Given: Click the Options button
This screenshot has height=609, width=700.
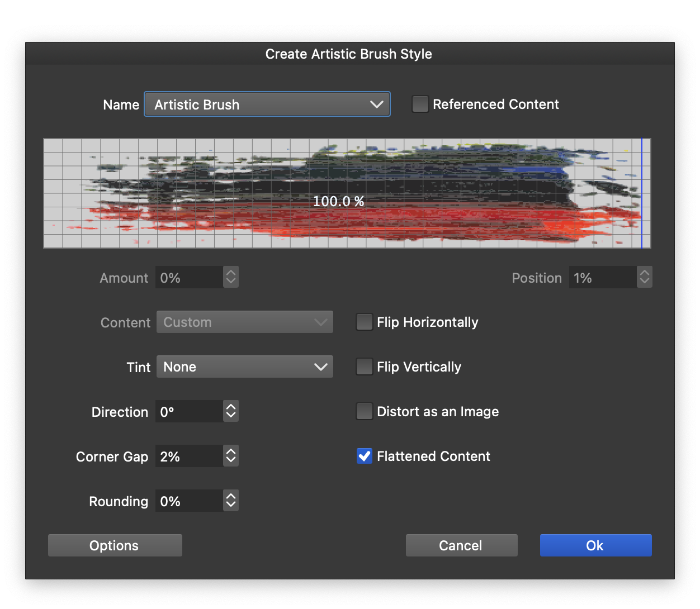Looking at the screenshot, I should pyautogui.click(x=115, y=545).
